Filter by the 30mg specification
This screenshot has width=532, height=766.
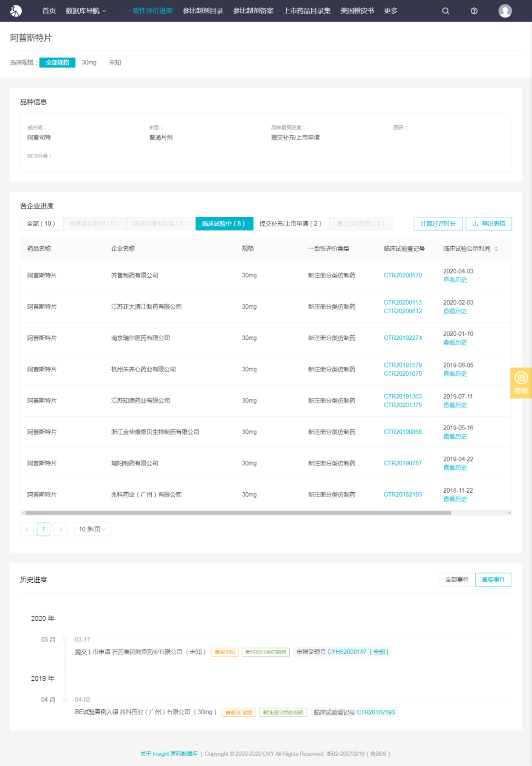(89, 63)
